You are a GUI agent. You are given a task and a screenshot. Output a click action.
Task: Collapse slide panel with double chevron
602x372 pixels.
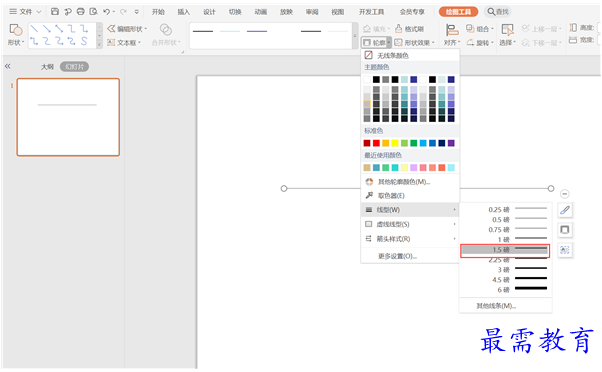click(x=8, y=66)
